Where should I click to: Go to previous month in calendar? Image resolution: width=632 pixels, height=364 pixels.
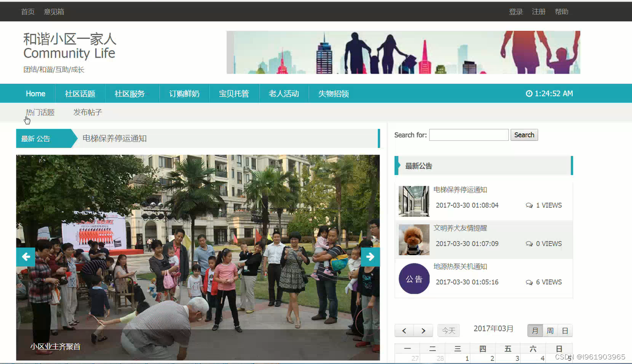tap(404, 331)
